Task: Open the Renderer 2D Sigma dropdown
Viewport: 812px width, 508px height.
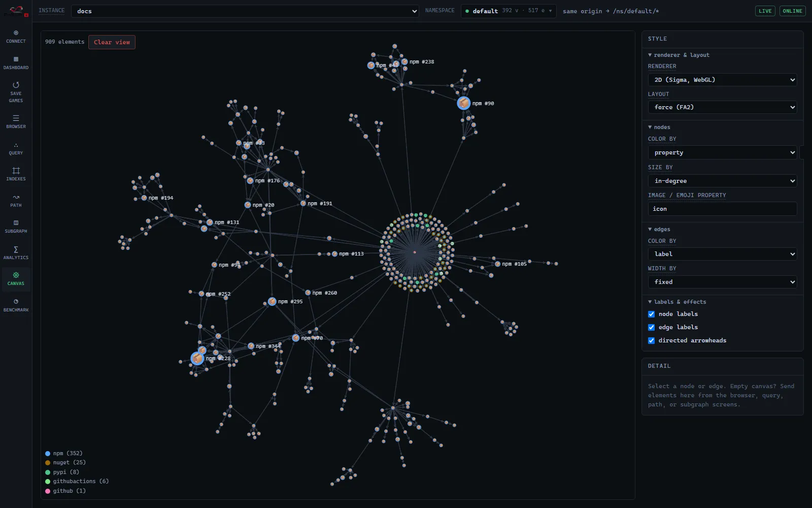Action: pos(722,80)
